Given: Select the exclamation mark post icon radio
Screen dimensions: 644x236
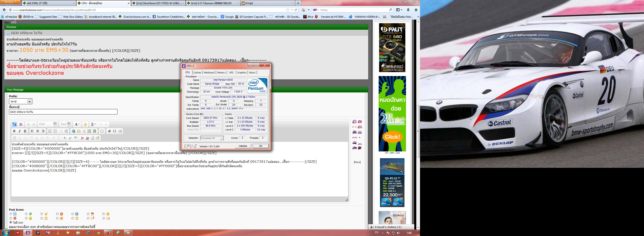Looking at the screenshot, I should [x=57, y=214].
